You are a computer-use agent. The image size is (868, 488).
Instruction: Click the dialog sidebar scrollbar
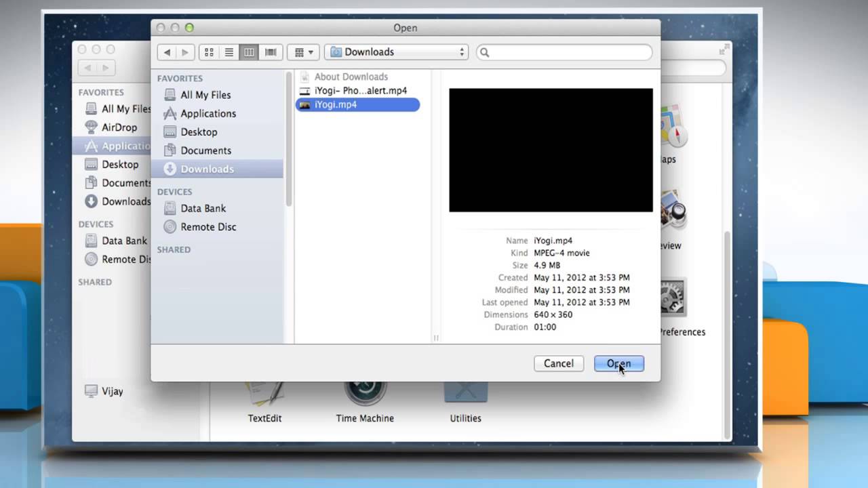click(x=290, y=138)
